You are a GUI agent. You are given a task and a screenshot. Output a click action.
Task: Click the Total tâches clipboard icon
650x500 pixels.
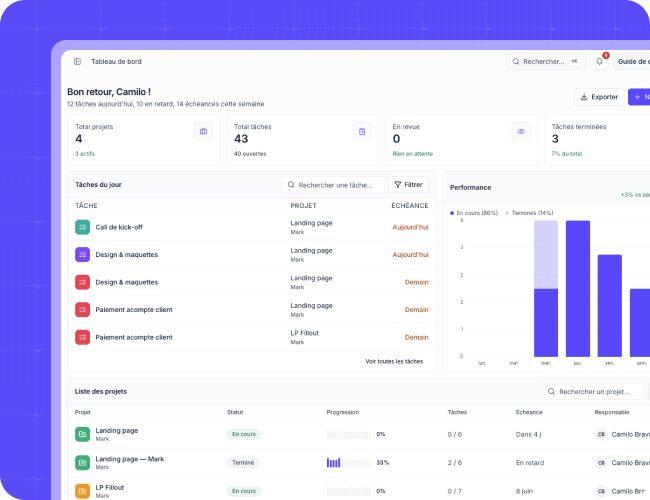[362, 131]
